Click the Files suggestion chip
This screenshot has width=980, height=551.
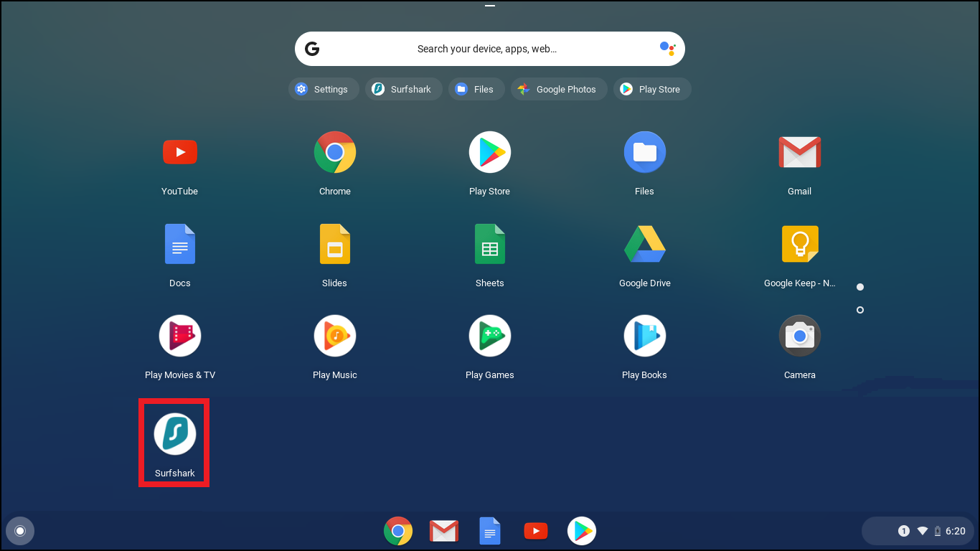coord(476,89)
